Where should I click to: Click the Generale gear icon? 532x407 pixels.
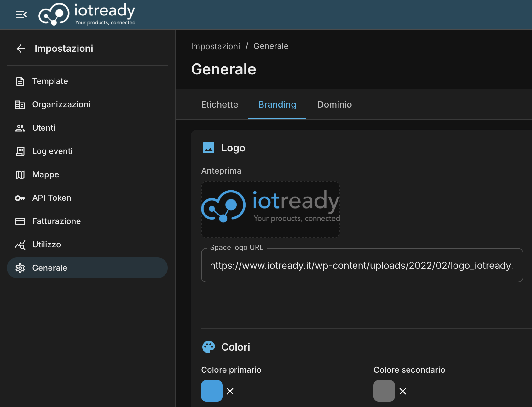click(x=20, y=268)
